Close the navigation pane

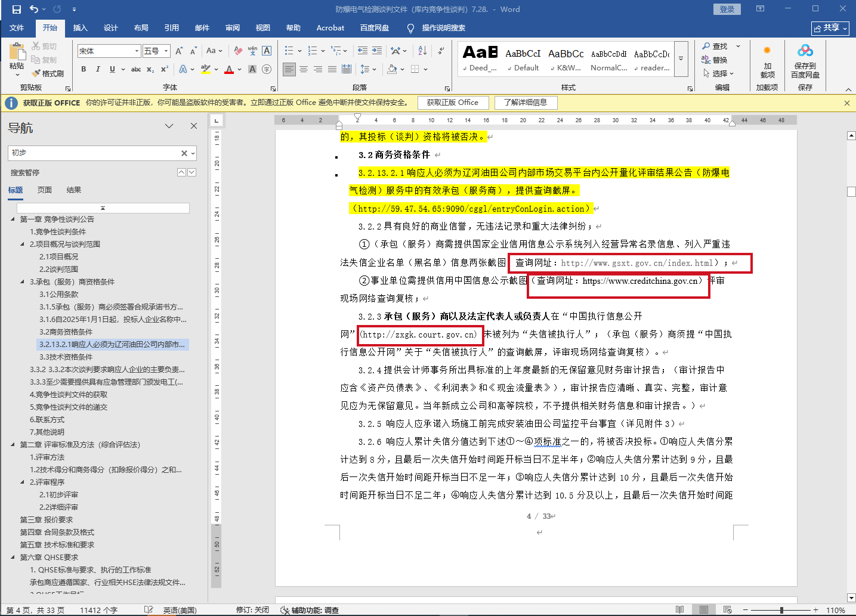pyautogui.click(x=193, y=126)
